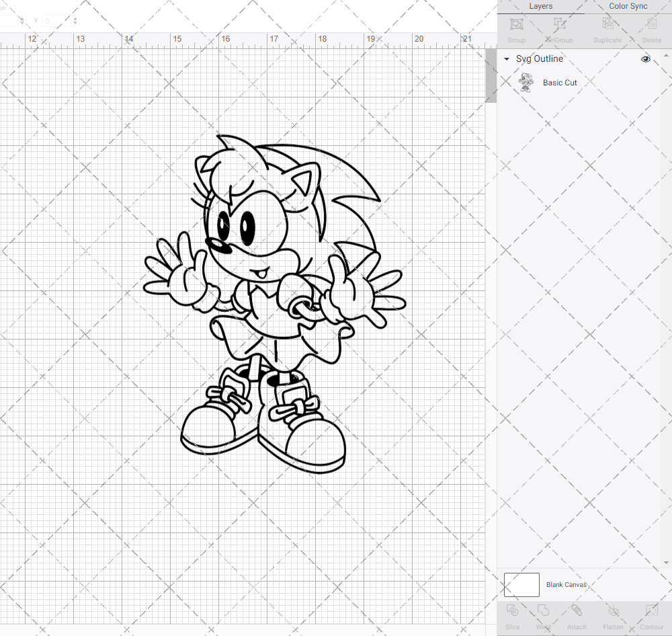Click the Blank Canvas label

pos(566,584)
